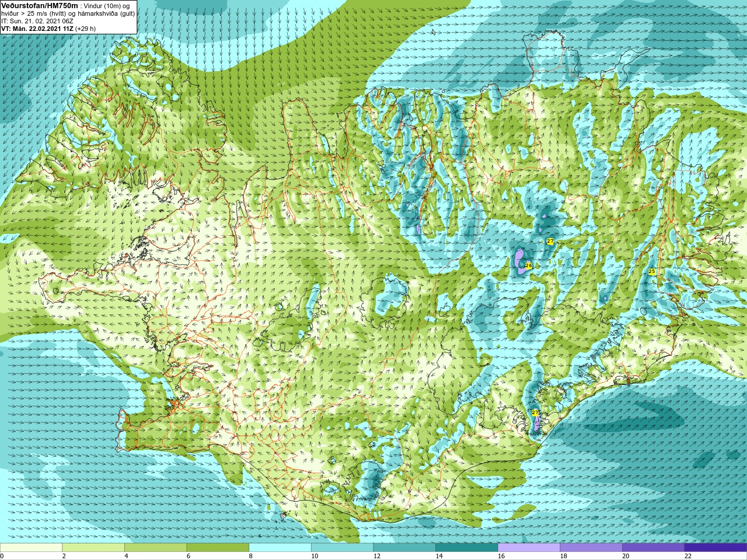Click the legend scale value 2
The image size is (747, 560).
point(64,556)
